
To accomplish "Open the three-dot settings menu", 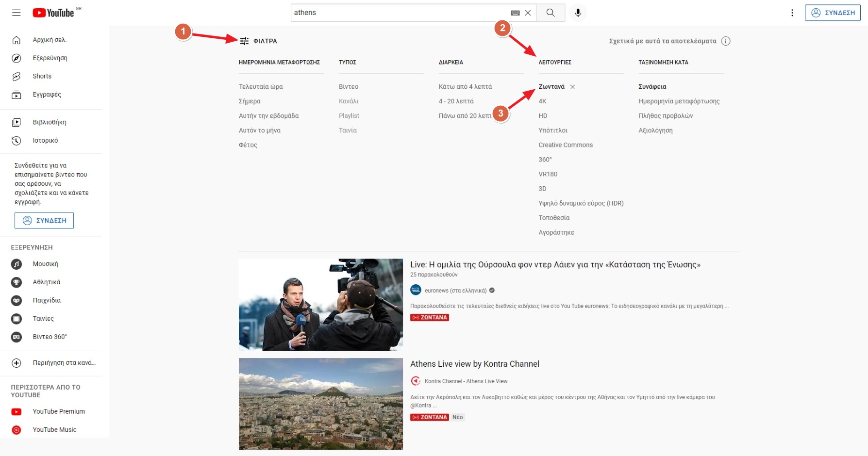I will pos(792,13).
